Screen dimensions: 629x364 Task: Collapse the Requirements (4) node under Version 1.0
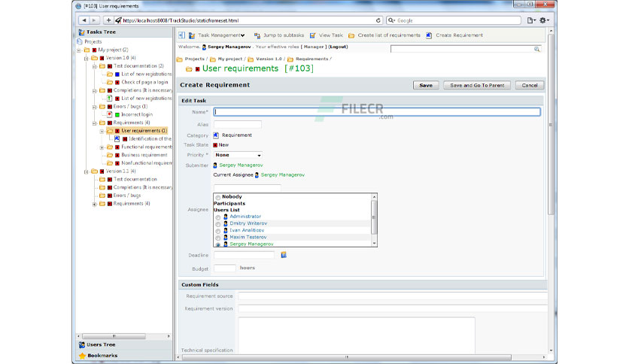click(x=94, y=123)
